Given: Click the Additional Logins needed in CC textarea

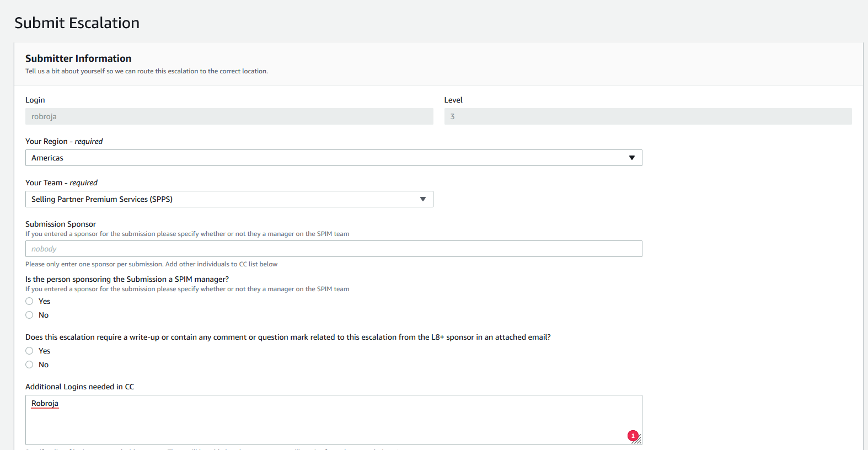Looking at the screenshot, I should [334, 420].
